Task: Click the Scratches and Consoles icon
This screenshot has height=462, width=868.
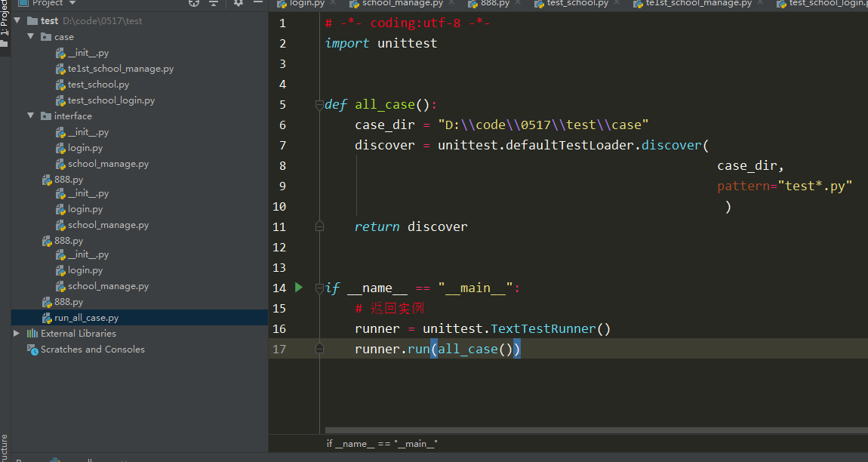Action: (32, 350)
